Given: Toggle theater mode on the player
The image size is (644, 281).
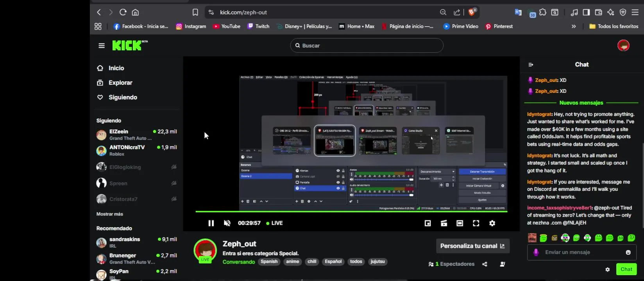Looking at the screenshot, I should [460, 223].
